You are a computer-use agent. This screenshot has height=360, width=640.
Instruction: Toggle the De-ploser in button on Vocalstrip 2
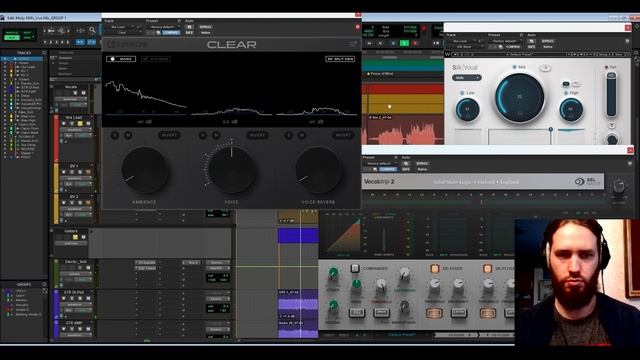click(487, 268)
